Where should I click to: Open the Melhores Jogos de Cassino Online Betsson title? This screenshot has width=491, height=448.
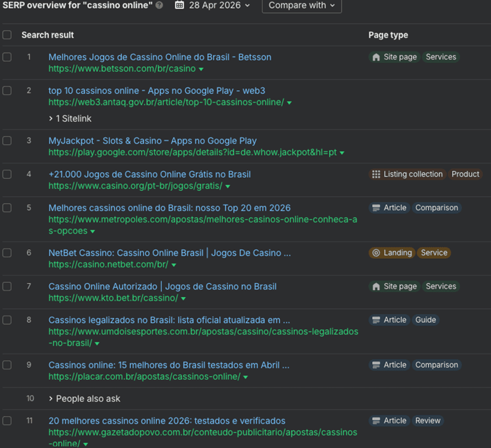click(160, 57)
